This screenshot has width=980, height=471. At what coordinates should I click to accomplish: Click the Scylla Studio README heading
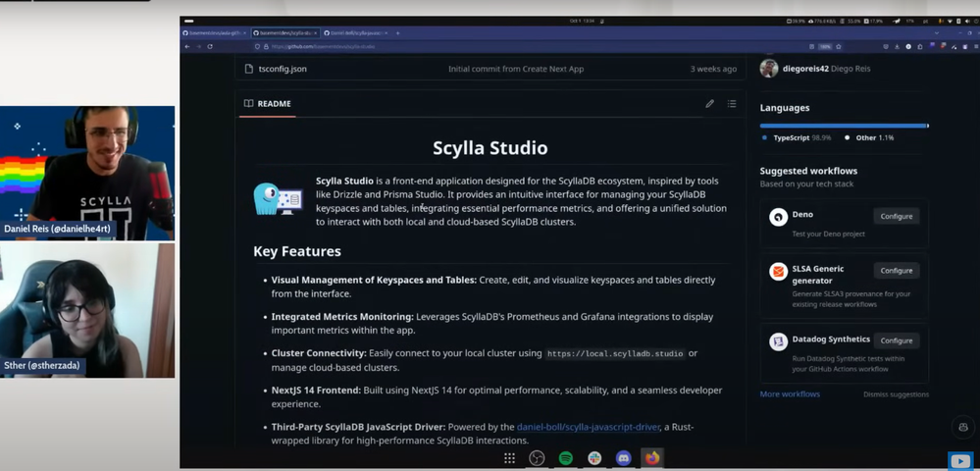(490, 148)
